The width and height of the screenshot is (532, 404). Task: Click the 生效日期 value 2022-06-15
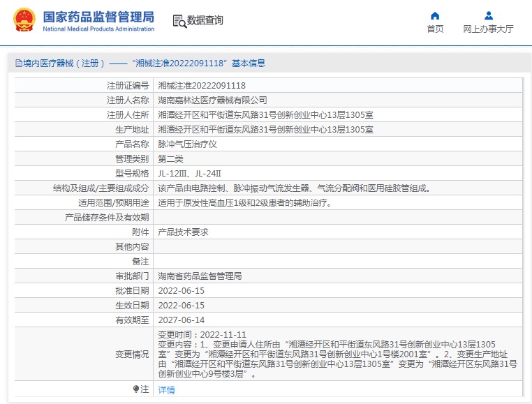[x=182, y=306]
